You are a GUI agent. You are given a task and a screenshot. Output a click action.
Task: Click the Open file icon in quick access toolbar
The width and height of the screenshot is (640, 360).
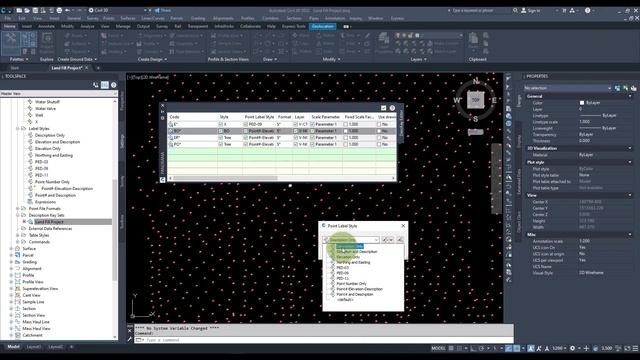[27, 10]
